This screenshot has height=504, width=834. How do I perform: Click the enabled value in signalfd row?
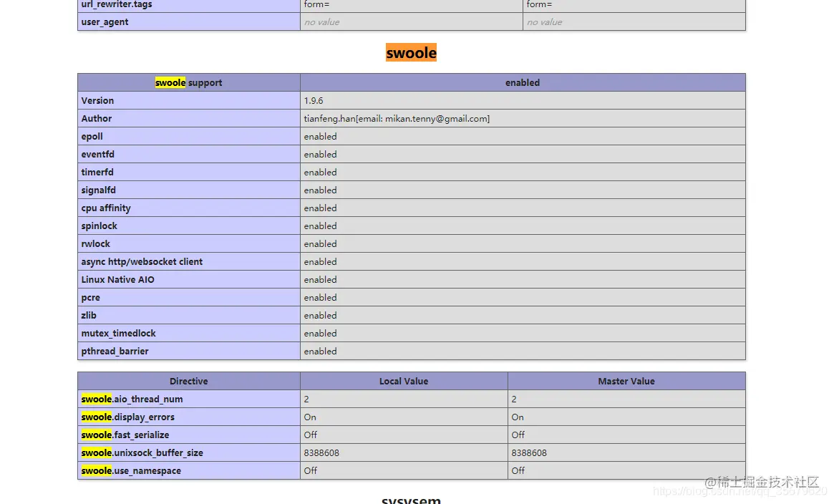[x=320, y=190]
